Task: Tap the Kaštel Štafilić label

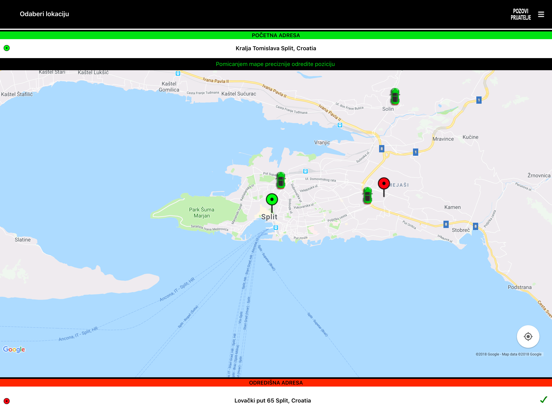Action: tap(17, 94)
